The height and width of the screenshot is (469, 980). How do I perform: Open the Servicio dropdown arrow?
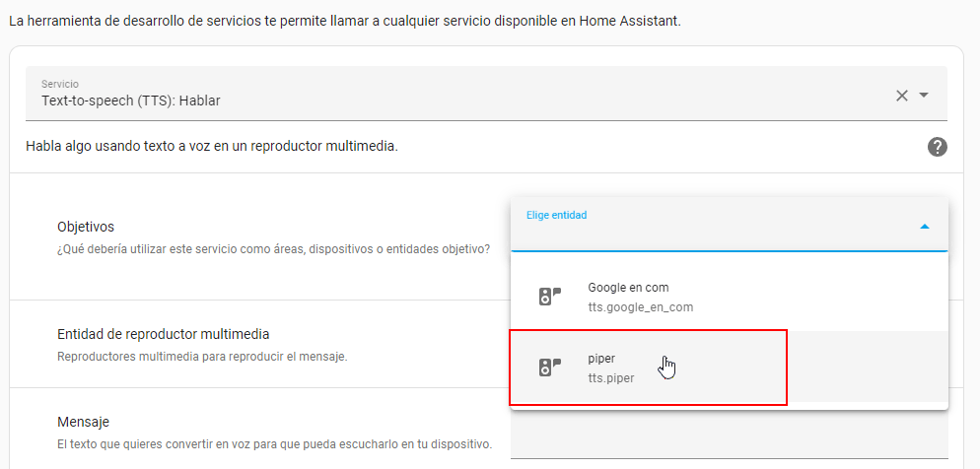click(x=924, y=96)
